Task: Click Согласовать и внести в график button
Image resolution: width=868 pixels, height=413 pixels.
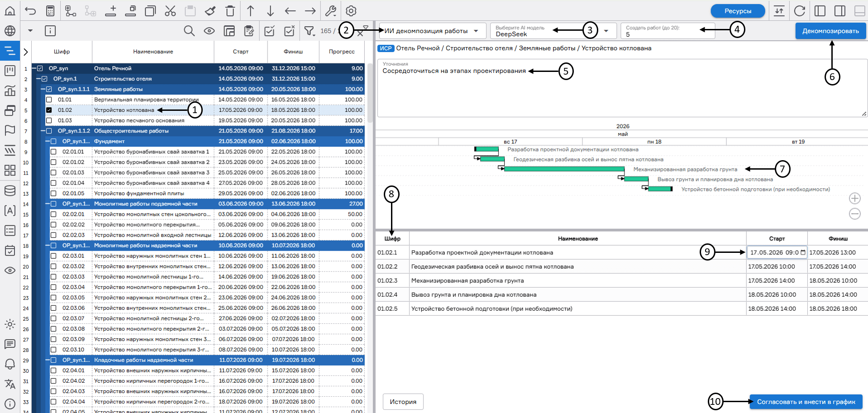Action: click(x=806, y=402)
